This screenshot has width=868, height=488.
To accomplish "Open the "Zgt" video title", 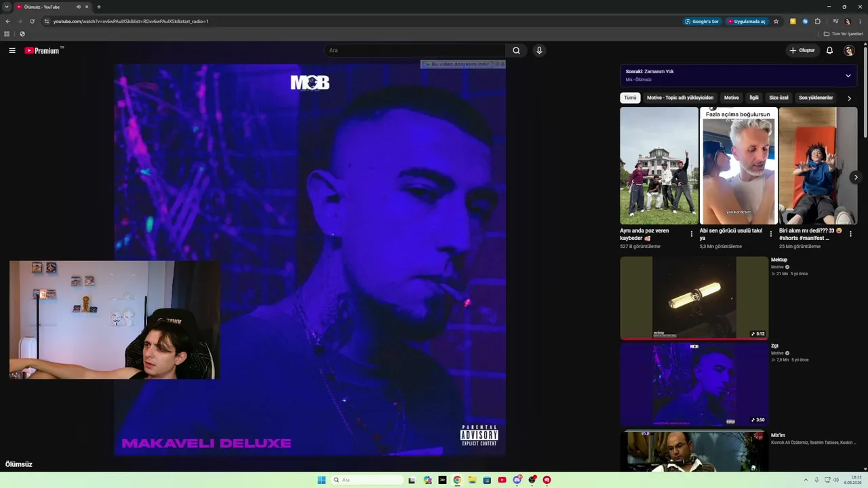I will (x=774, y=346).
